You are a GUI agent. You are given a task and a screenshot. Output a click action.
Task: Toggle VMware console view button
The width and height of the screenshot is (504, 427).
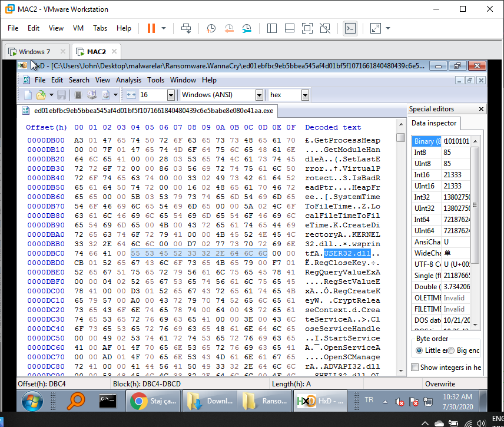[x=350, y=28]
